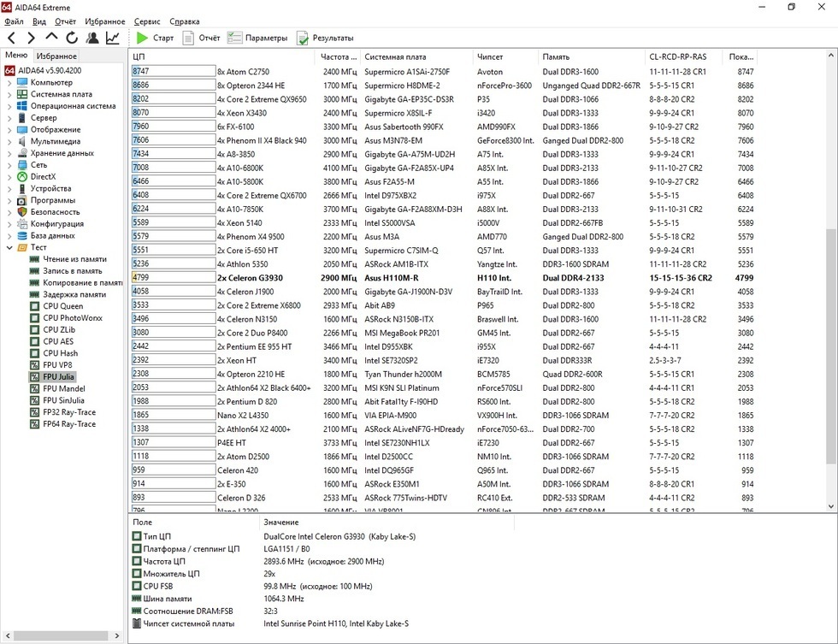Go forward with the right arrow toolbar icon

coord(31,38)
